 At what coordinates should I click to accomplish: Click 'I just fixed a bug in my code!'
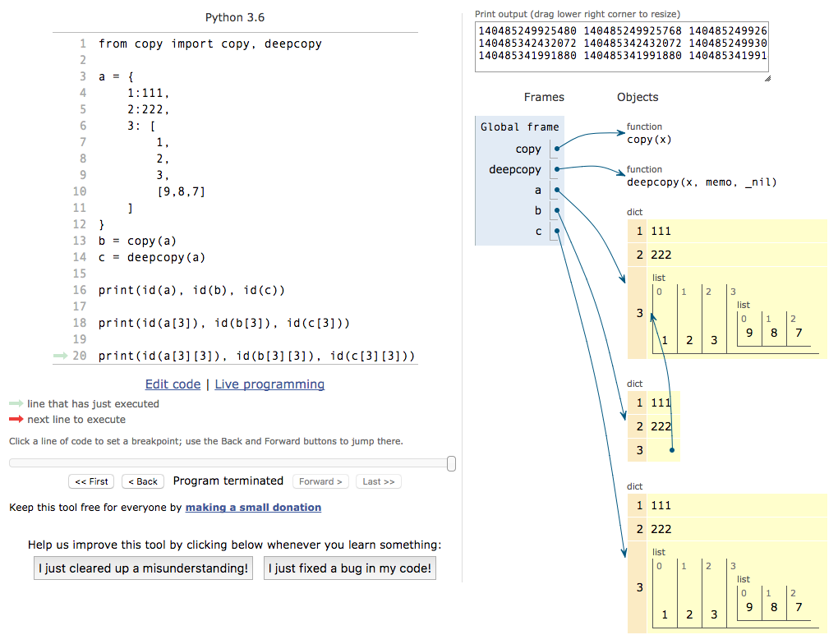(349, 568)
